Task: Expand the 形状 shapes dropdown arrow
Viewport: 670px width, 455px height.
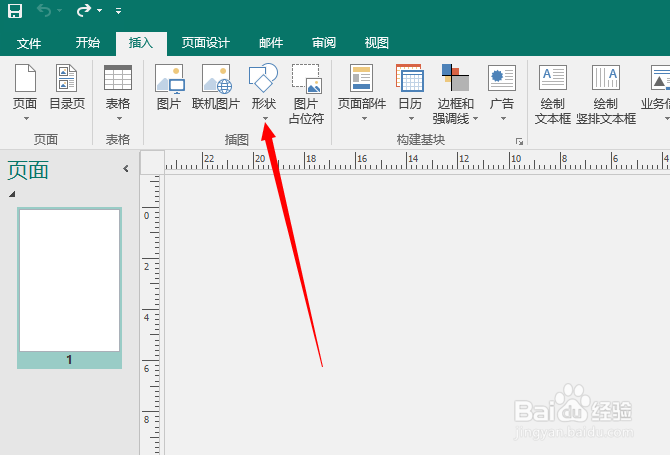Action: (x=265, y=118)
